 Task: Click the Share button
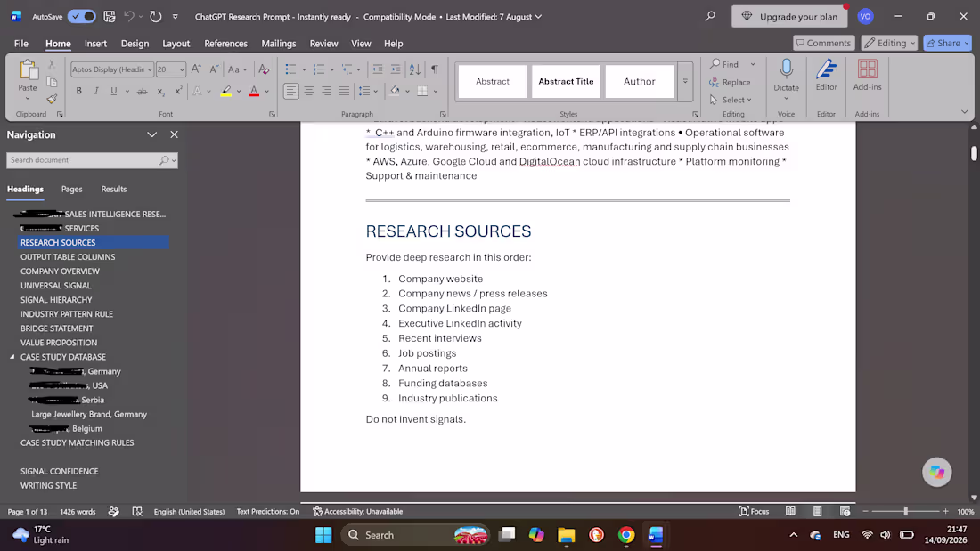(x=948, y=43)
